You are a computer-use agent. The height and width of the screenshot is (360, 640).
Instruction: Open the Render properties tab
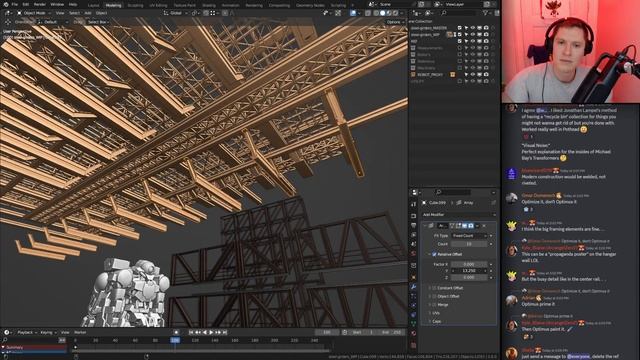tap(413, 216)
